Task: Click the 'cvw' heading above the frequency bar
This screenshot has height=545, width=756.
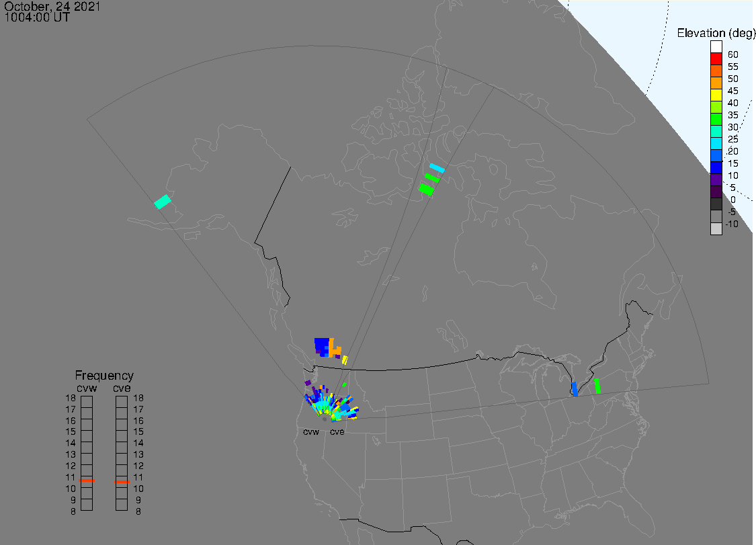Action: coord(87,388)
